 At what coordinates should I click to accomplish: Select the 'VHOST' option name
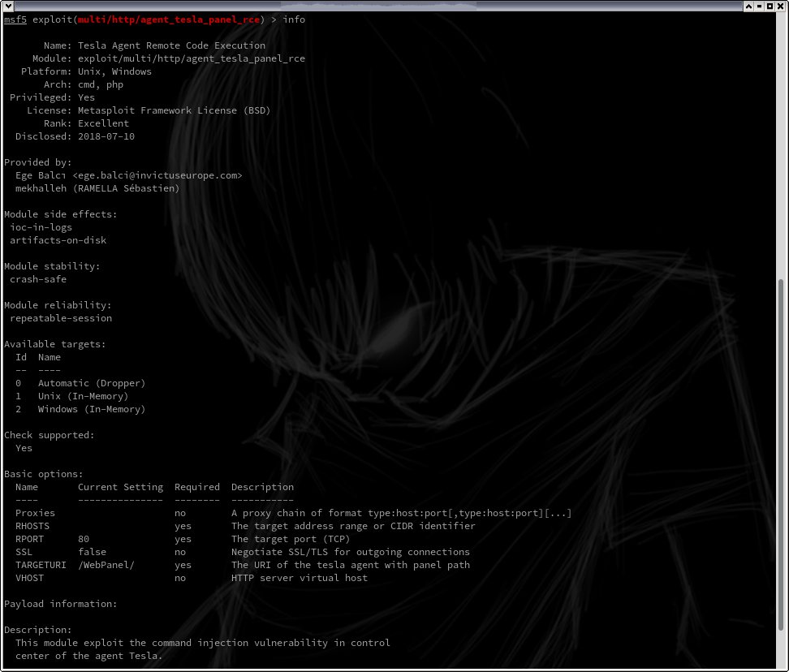(29, 578)
